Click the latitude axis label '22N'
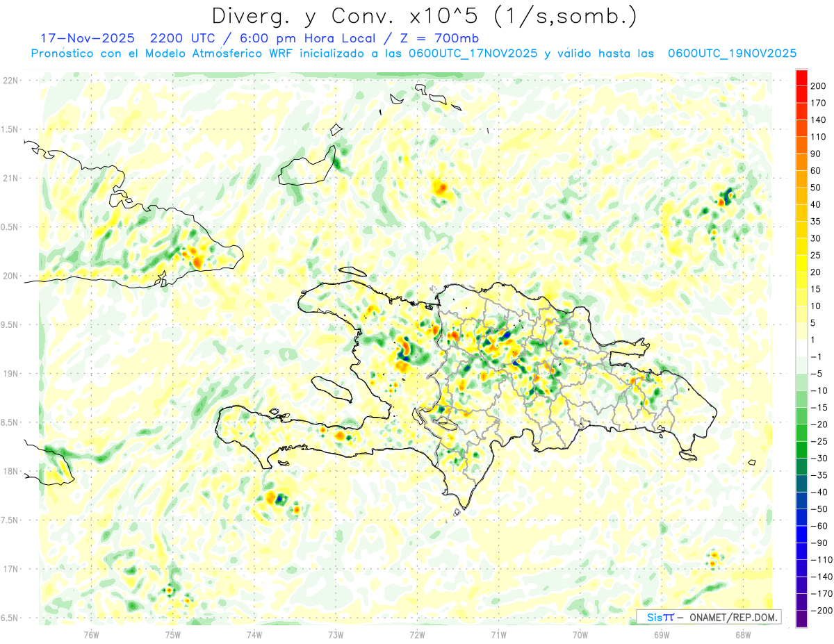 click(x=10, y=80)
